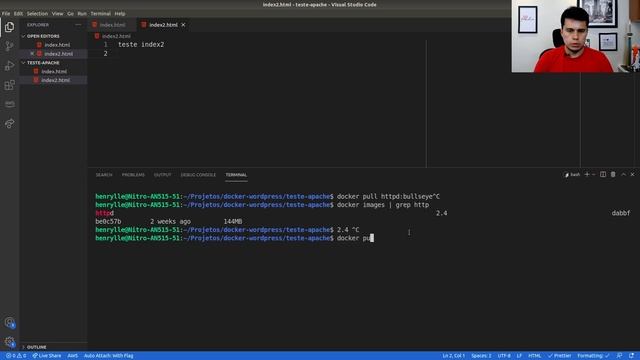Switch to the Debug Console tab
This screenshot has height=360, width=640.
198,175
